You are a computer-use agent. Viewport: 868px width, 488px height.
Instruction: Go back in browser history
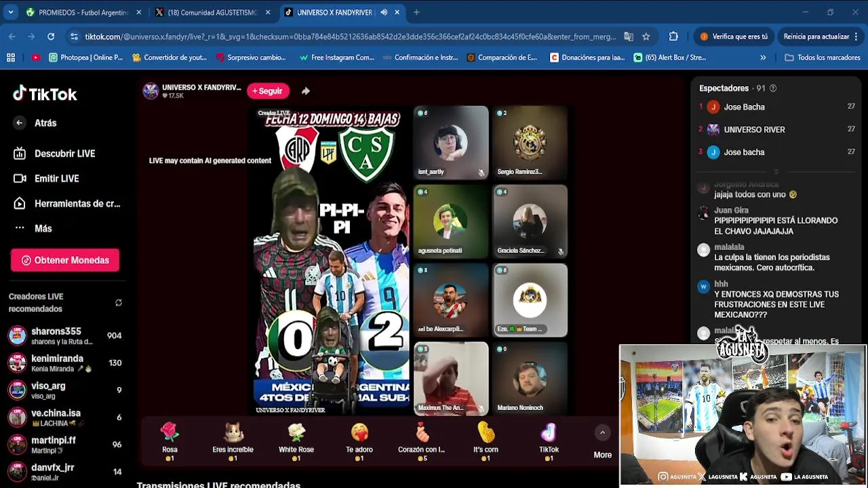point(12,37)
